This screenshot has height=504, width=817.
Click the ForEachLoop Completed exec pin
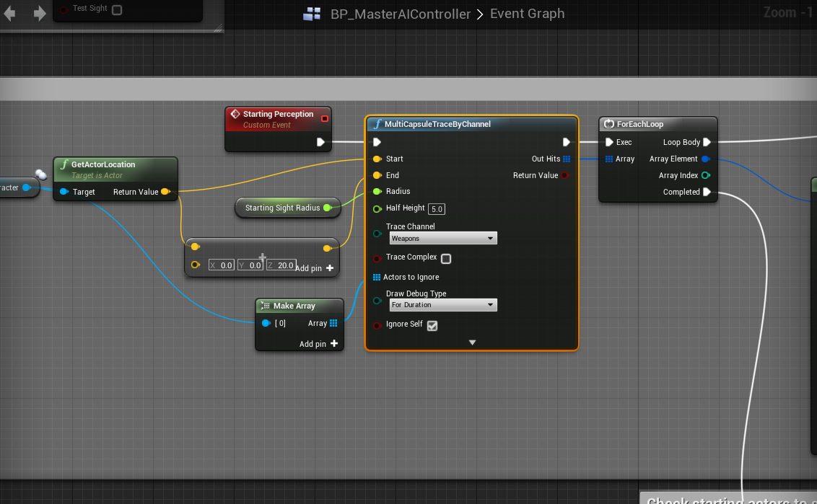click(x=707, y=192)
